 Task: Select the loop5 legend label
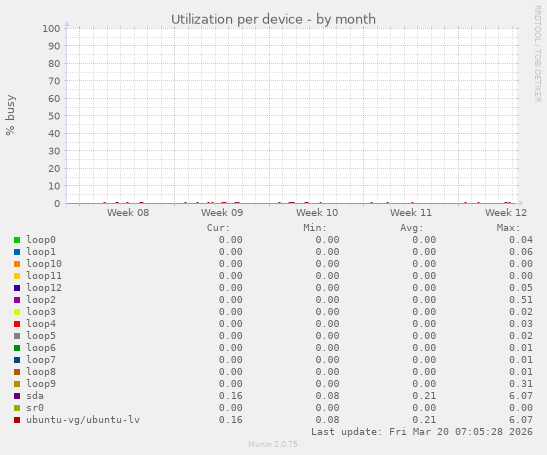(41, 336)
